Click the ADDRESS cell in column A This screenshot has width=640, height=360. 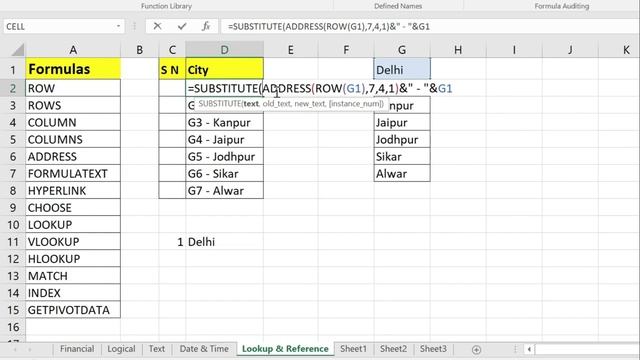click(x=73, y=157)
